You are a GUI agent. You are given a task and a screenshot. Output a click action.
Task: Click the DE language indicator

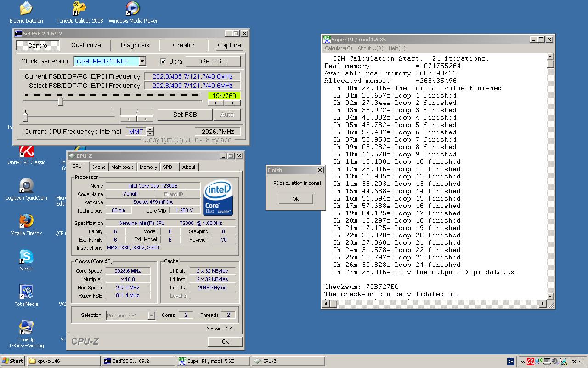(x=510, y=362)
